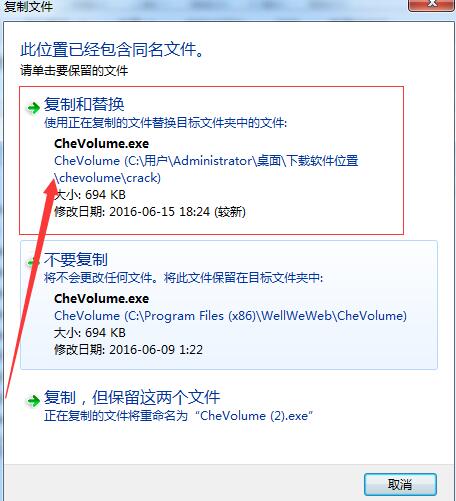Pick 复制，但保留这两个文件 option title
This screenshot has height=501, width=456.
click(x=132, y=397)
